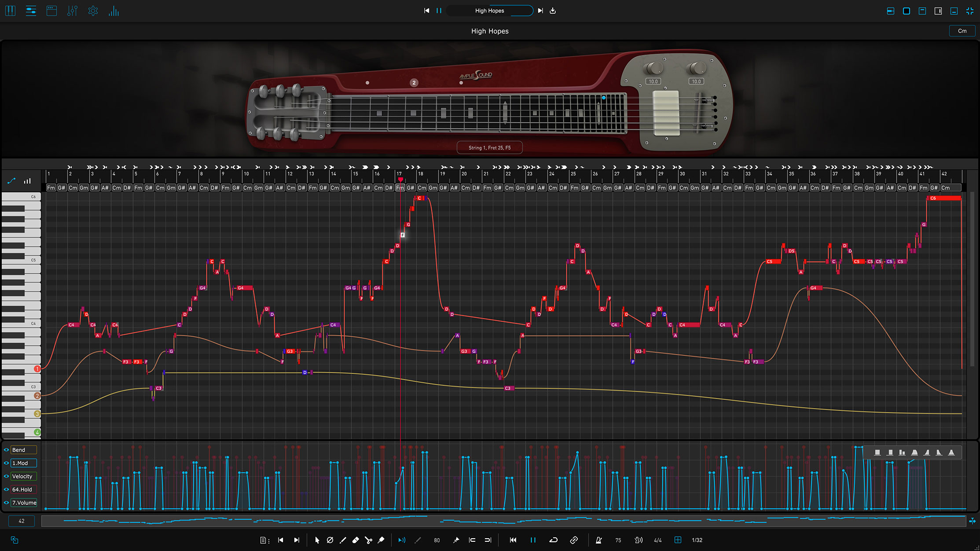Open the 4/4 time signature selector
This screenshot has width=980, height=551.
click(x=658, y=540)
